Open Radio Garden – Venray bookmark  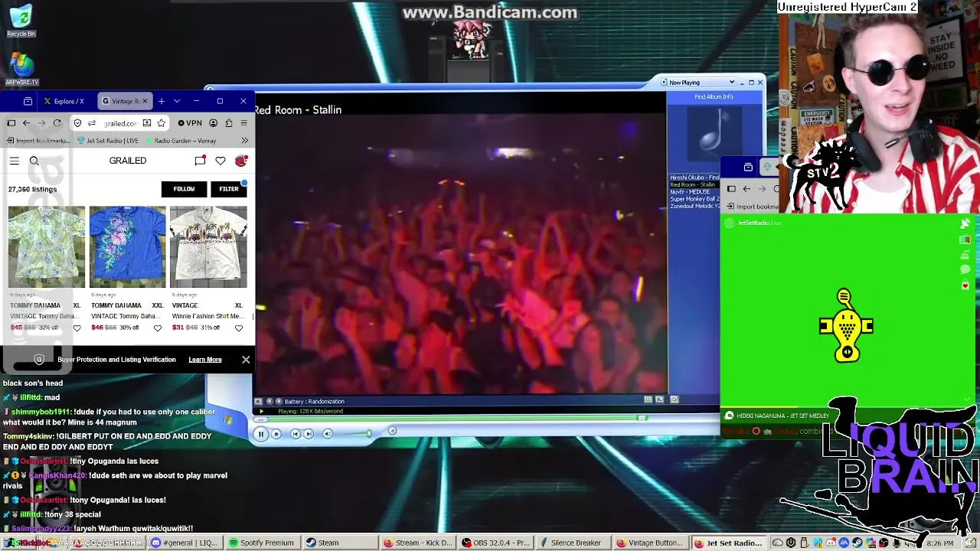coord(181,141)
